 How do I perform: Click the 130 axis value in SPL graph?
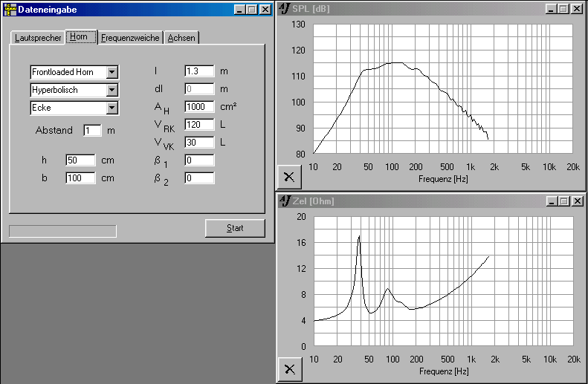(299, 25)
